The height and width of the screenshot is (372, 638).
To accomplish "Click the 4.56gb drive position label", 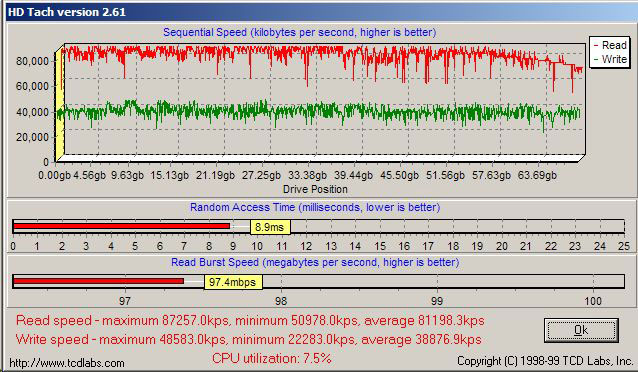I will (90, 175).
